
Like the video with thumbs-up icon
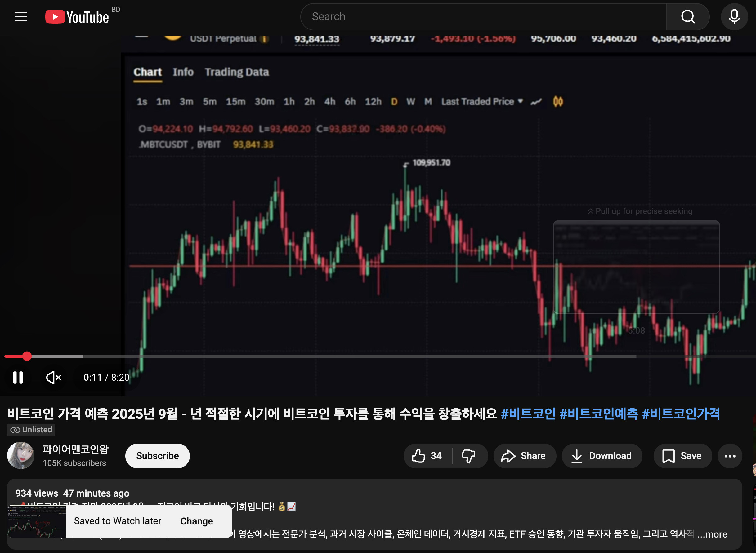coord(419,456)
